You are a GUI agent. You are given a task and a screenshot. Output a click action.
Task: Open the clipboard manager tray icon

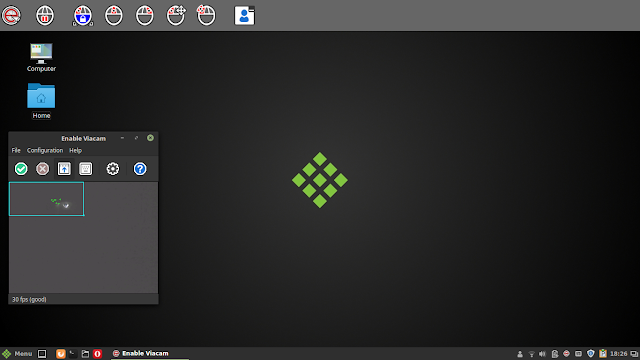[603, 354]
